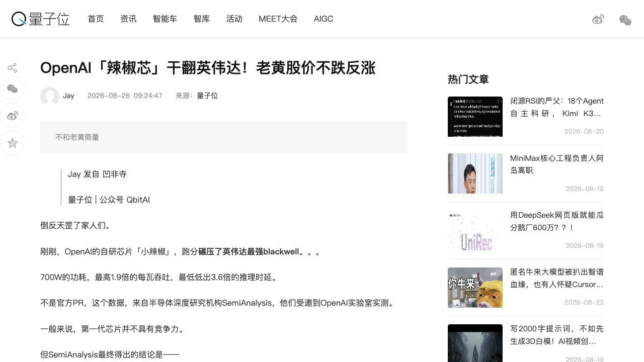Click 你牛来 thumbnail image
The width and height of the screenshot is (644, 362).
(475, 288)
